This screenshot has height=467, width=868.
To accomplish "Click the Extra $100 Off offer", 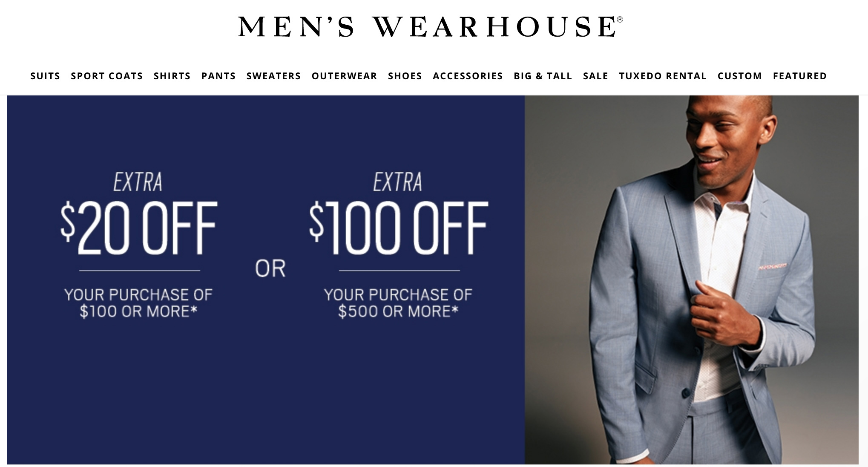I will tap(399, 213).
